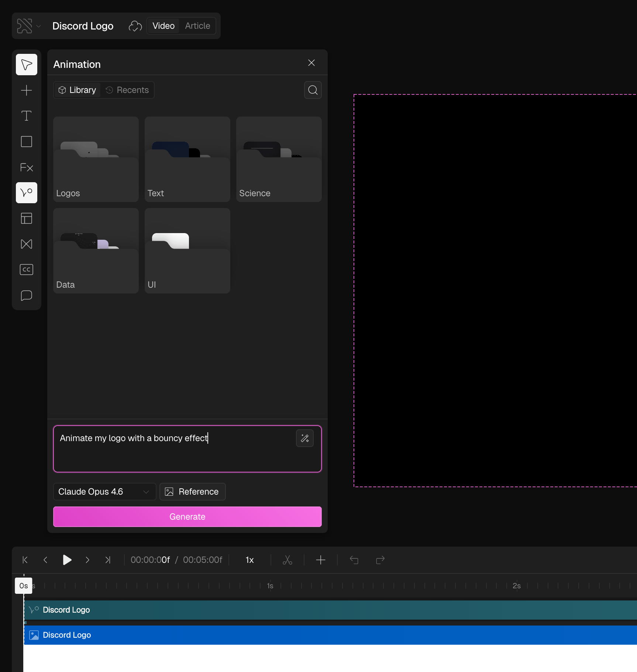
Task: Click the plus add icon in timeline toolbar
Action: (321, 560)
